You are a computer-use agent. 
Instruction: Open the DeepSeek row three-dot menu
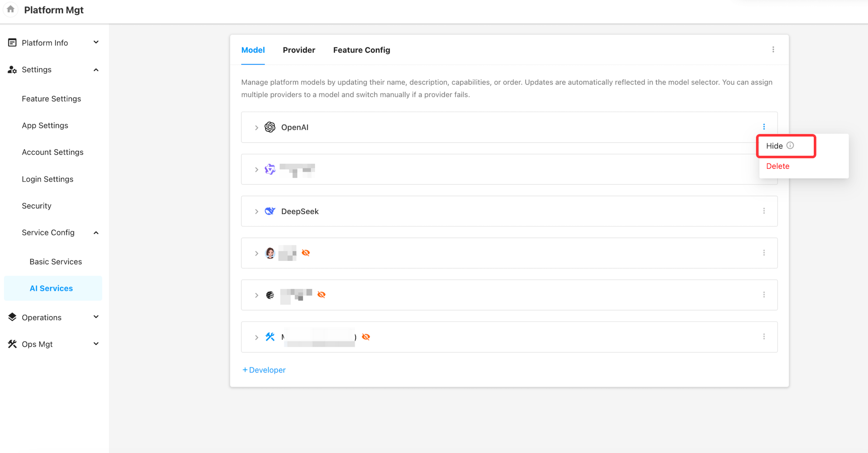(x=764, y=211)
